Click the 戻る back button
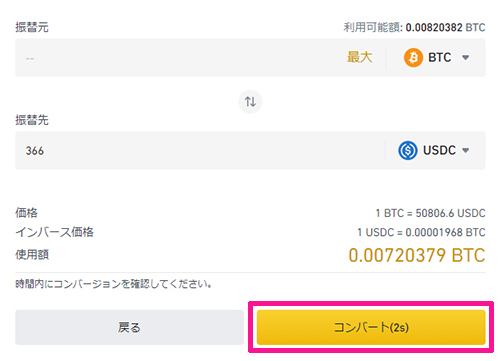Viewport: 500px width, 361px height. pos(129,327)
